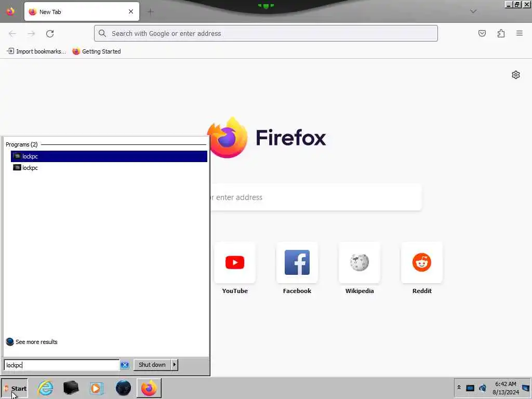This screenshot has height=399, width=532.
Task: Clear the Start menu search text
Action: click(x=125, y=365)
